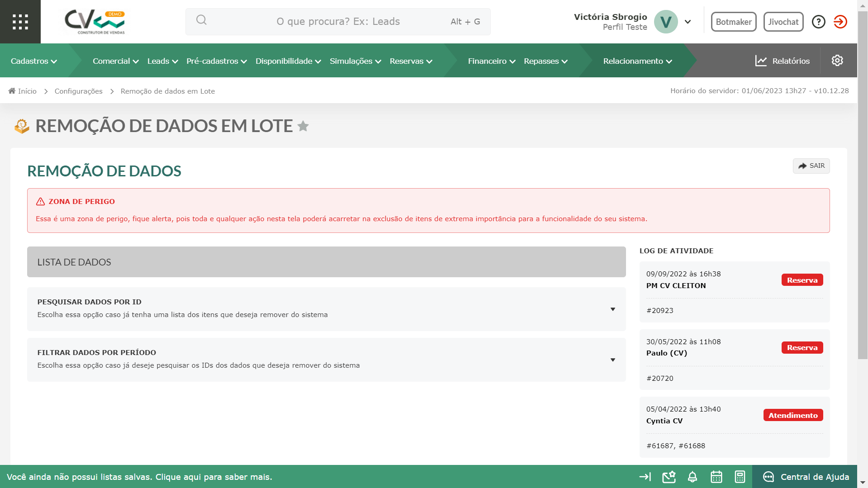Open the Cadastros menu
Viewport: 868px width, 488px height.
pos(34,61)
